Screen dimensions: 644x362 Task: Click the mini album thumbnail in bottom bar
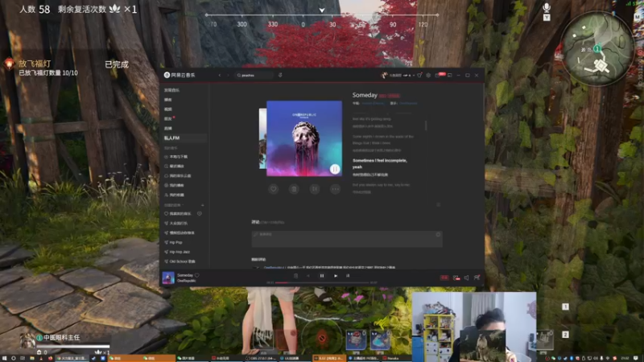click(x=168, y=278)
